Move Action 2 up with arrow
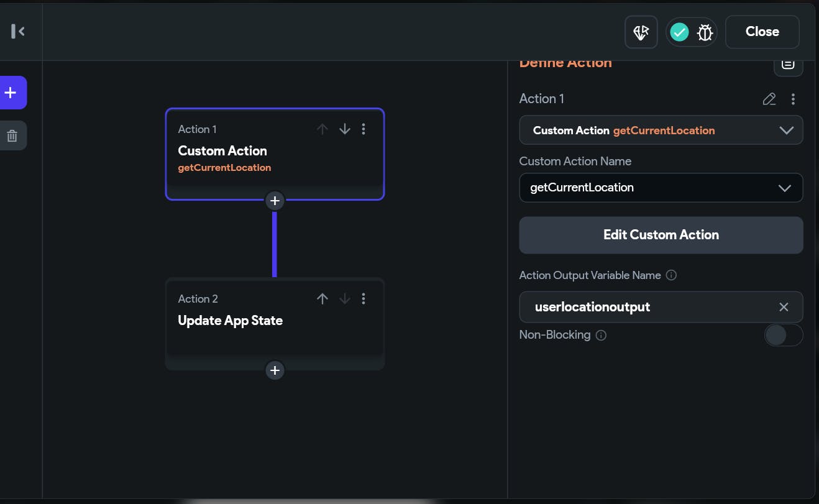 (x=322, y=299)
